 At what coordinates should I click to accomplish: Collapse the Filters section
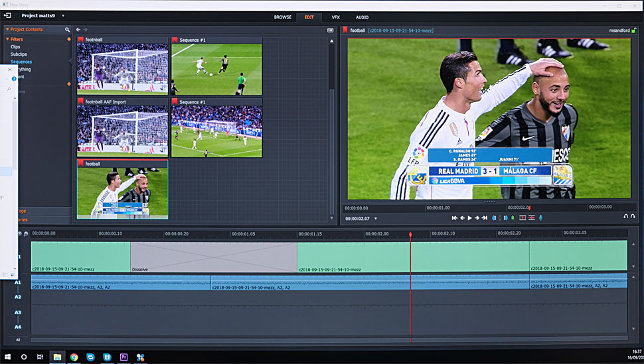click(x=7, y=39)
